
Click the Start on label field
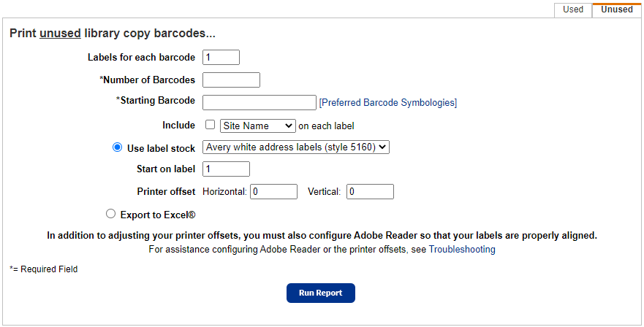pos(226,169)
